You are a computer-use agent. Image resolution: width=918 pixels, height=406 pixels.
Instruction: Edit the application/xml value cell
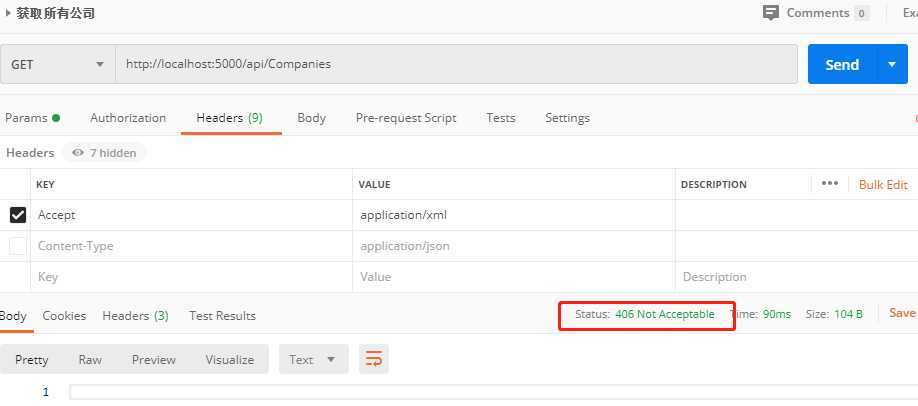click(x=513, y=215)
